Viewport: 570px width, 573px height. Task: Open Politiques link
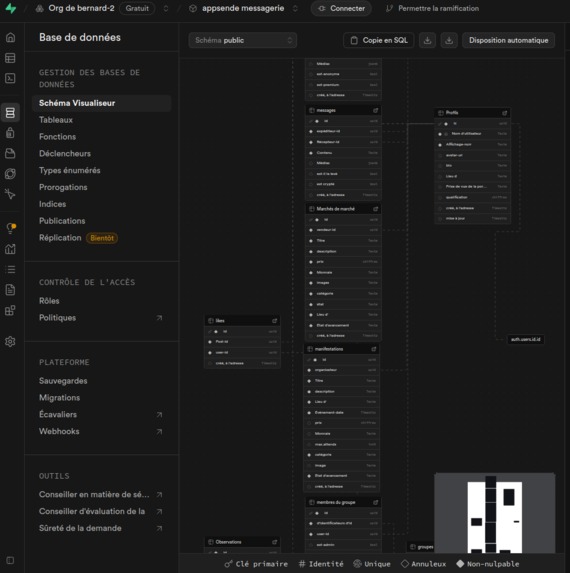click(101, 318)
